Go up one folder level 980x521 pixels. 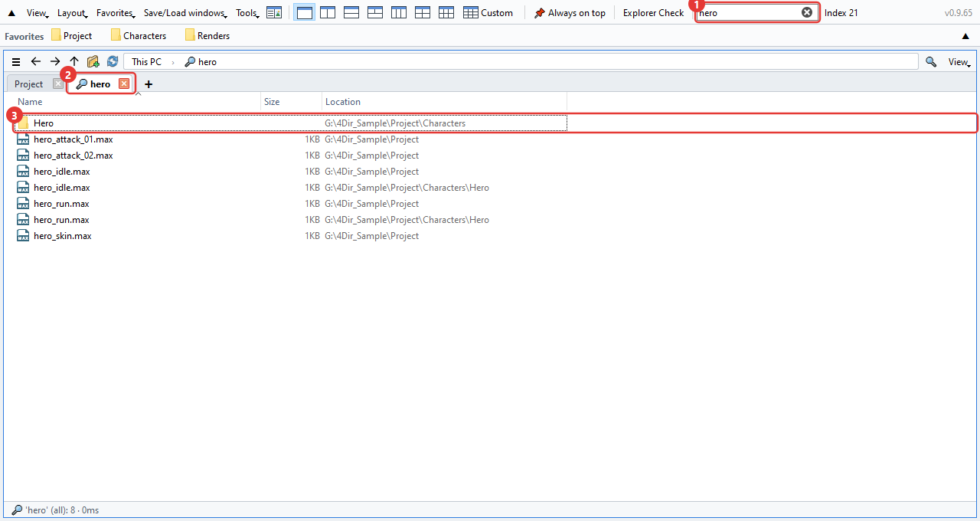pos(74,62)
